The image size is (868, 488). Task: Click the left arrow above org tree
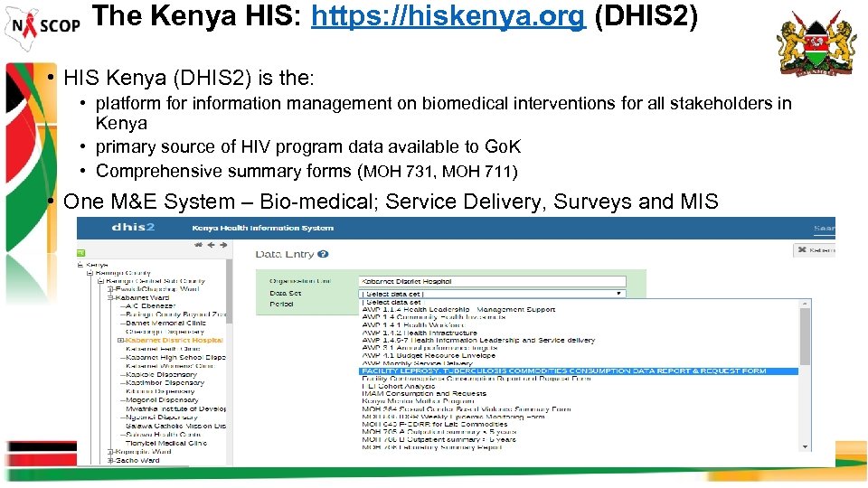click(211, 245)
